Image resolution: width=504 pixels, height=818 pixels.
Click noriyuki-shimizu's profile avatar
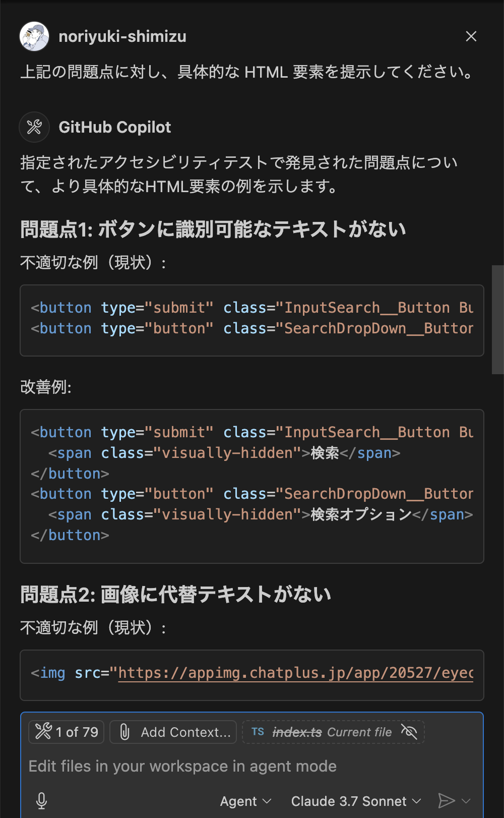[33, 36]
